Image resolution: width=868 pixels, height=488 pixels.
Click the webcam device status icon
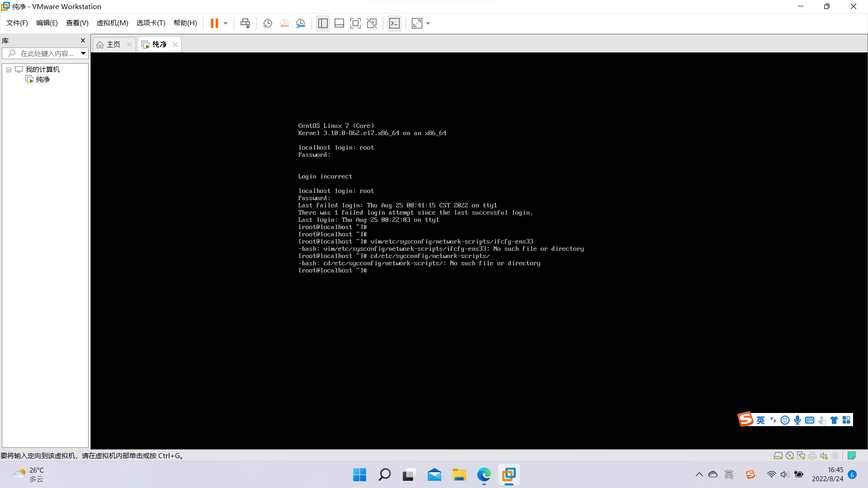pos(835,456)
